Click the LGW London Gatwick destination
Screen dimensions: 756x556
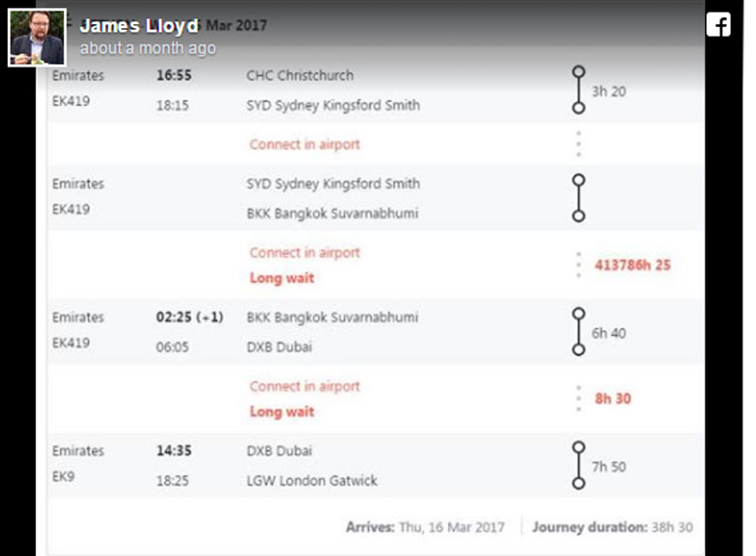312,481
